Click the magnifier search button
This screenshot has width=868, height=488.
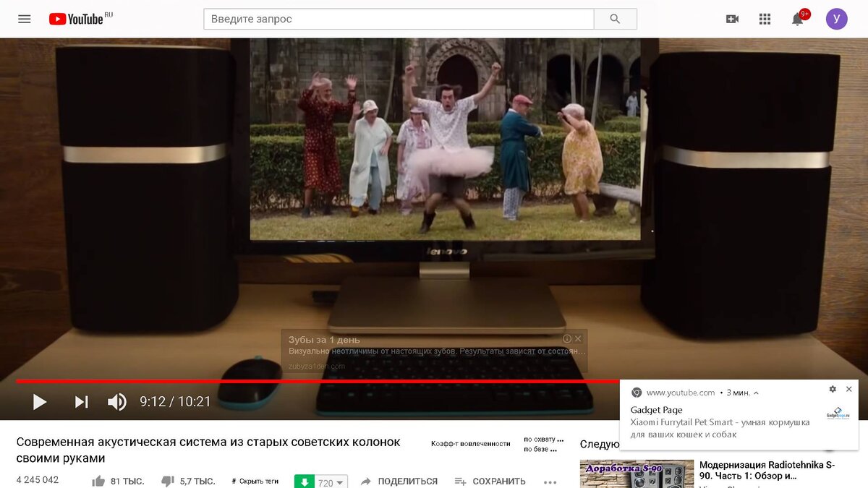[x=615, y=19]
